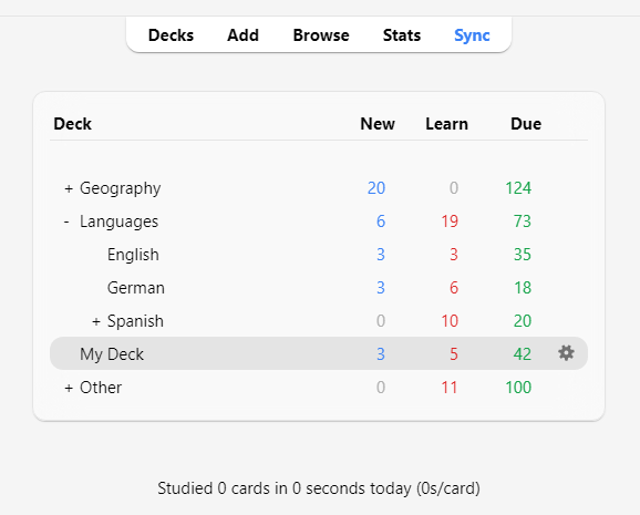Expand the Geography deck
This screenshot has width=640, height=515.
pyautogui.click(x=69, y=189)
